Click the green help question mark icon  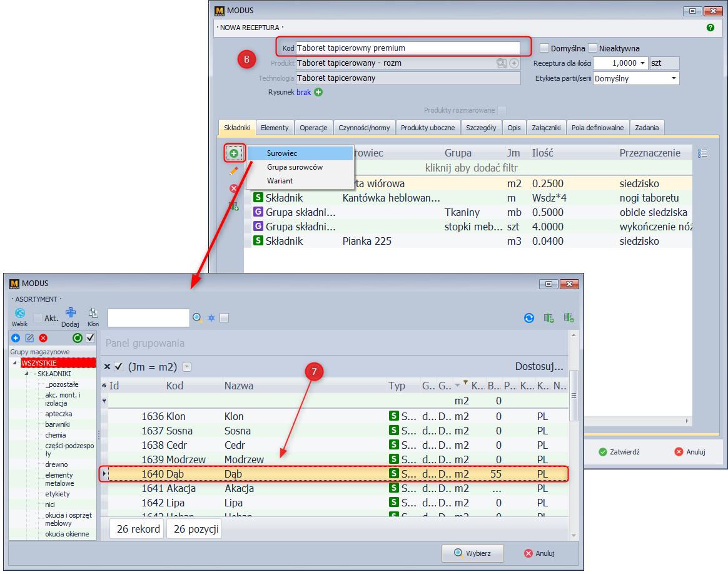pyautogui.click(x=710, y=28)
